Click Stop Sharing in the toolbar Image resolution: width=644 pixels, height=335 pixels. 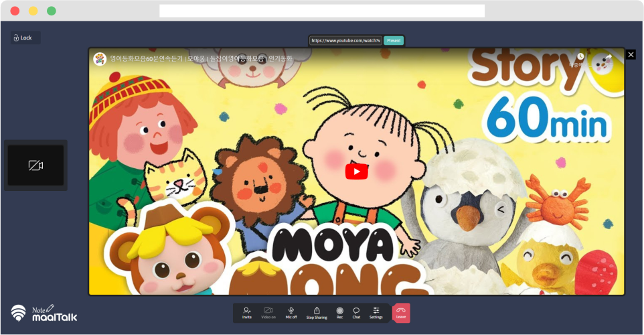pyautogui.click(x=317, y=312)
